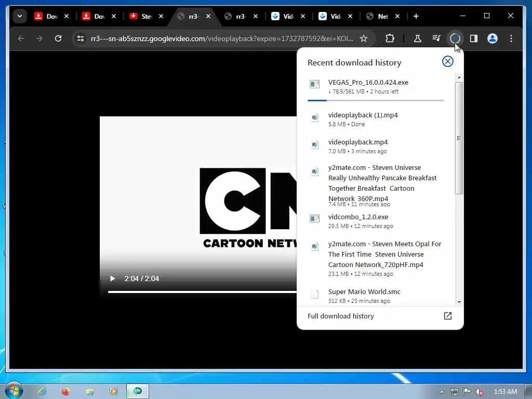532x399 pixels.
Task: Click the googlevideo URL address field
Action: [222, 38]
